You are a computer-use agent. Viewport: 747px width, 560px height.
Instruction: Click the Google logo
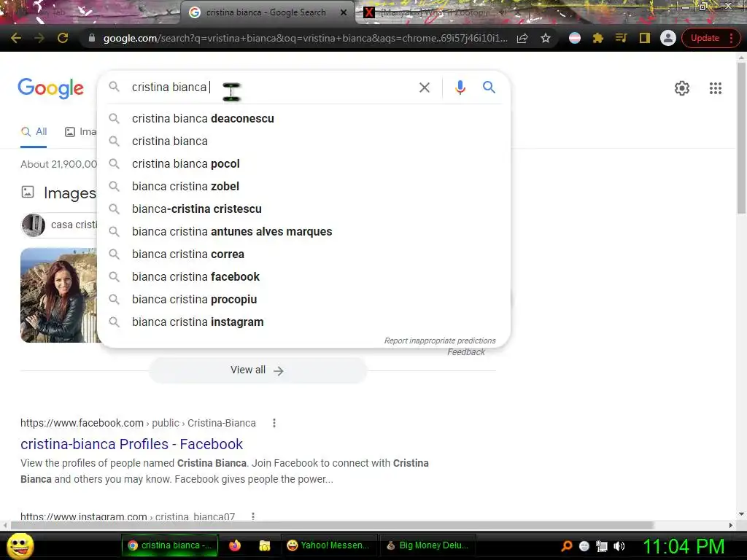[x=50, y=88]
